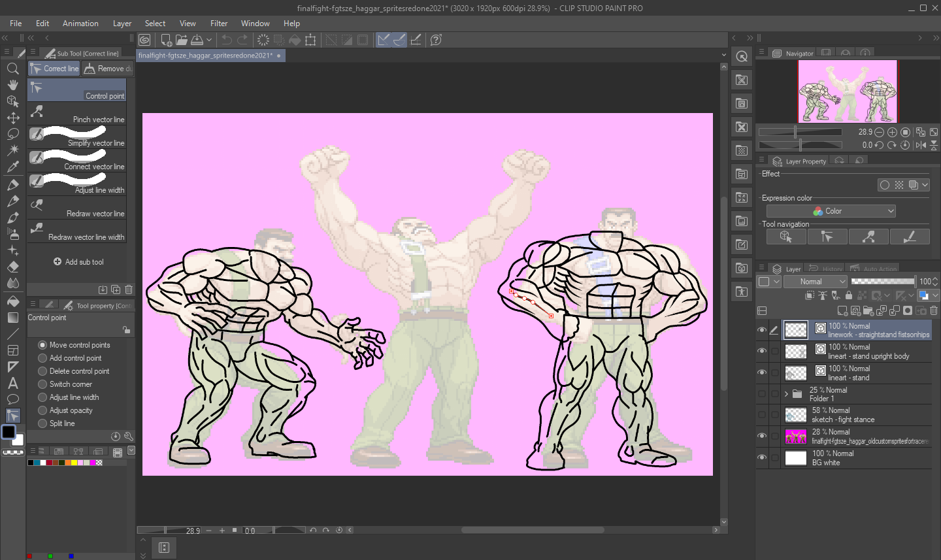The width and height of the screenshot is (941, 560).
Task: Open the Normal blending mode dropdown
Action: click(x=815, y=282)
